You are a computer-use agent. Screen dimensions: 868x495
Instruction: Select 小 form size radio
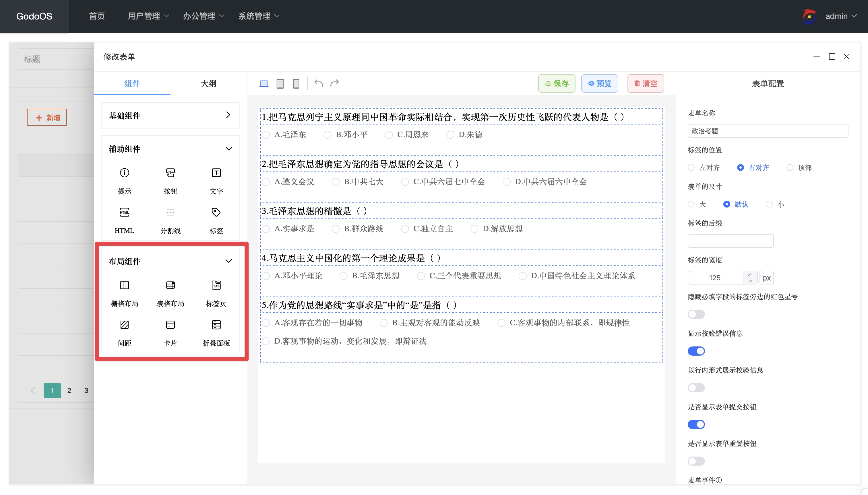point(769,204)
